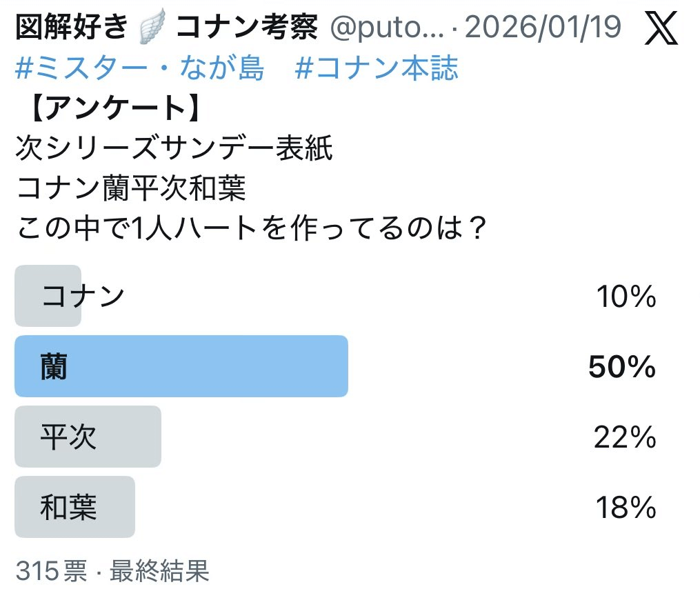Screen dimensions: 700x609
Task: Click the 315票 vote count
Action: [x=51, y=571]
